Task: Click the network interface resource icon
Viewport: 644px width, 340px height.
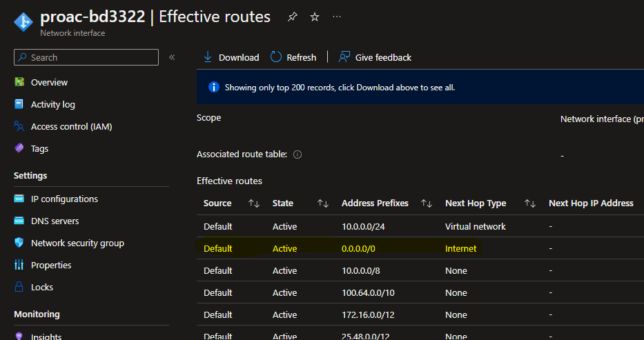Action: tap(23, 22)
